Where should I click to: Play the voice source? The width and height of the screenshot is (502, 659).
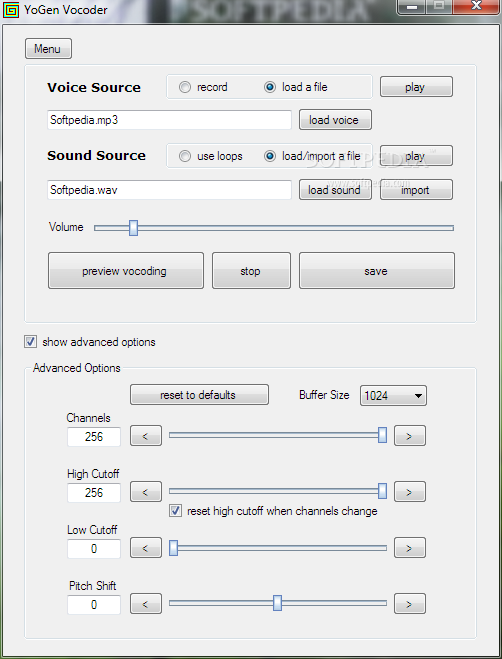coord(416,87)
